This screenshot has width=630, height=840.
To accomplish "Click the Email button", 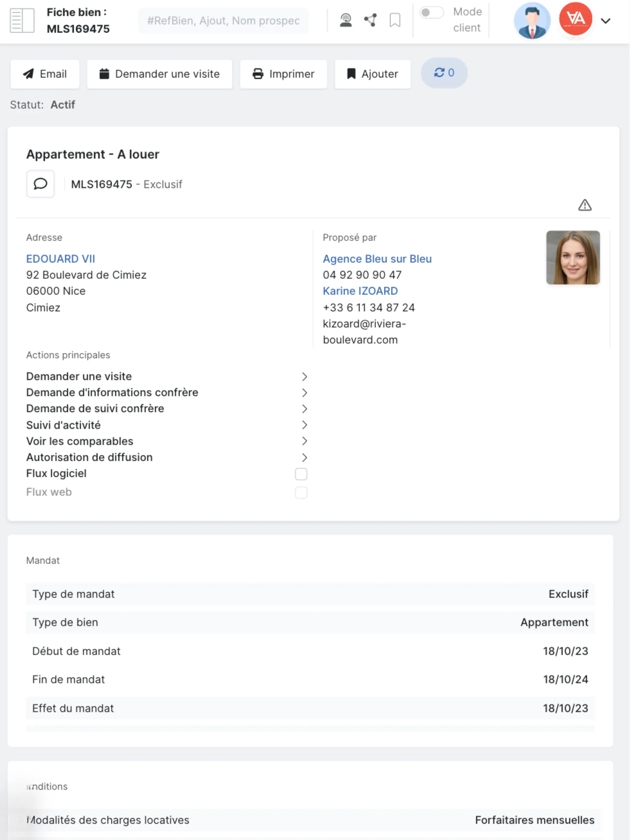I will tap(45, 74).
